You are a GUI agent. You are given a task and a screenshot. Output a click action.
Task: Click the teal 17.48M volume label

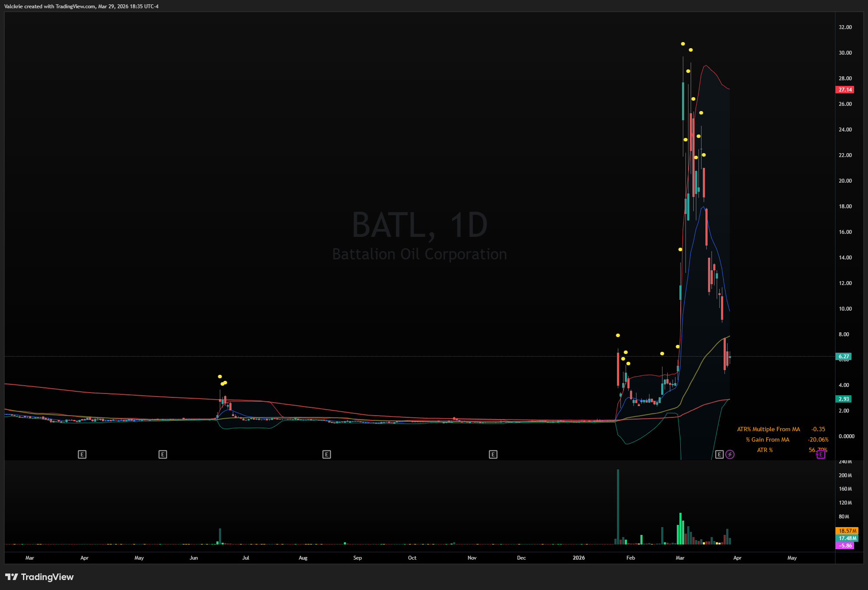[847, 538]
